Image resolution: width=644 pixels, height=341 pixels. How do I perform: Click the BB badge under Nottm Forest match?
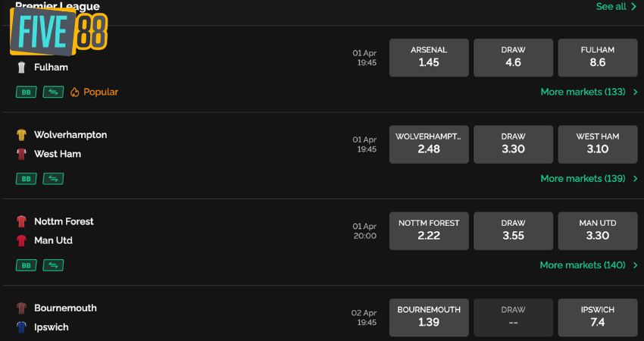(26, 265)
